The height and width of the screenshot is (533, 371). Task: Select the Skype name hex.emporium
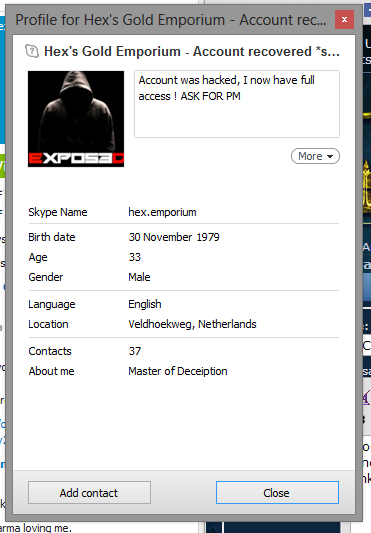pyautogui.click(x=162, y=212)
